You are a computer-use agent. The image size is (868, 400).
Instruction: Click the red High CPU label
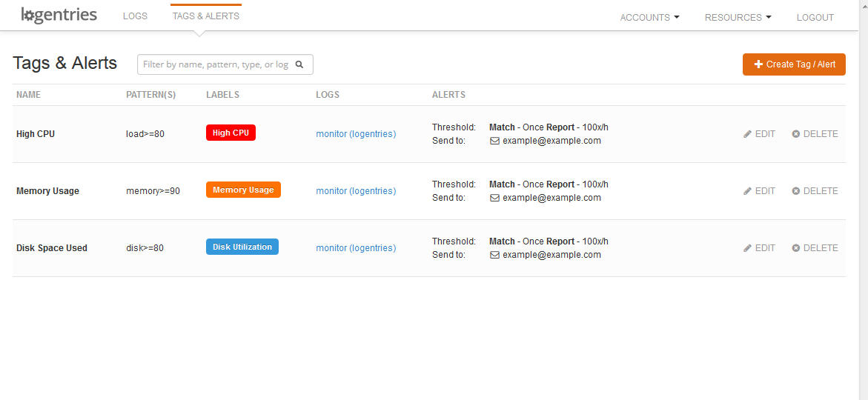pyautogui.click(x=231, y=133)
